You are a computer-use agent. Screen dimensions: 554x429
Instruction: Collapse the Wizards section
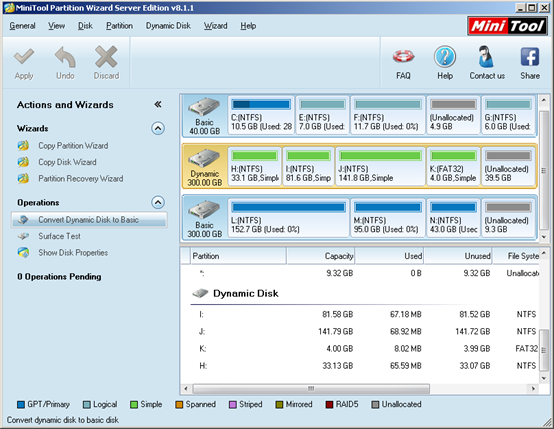point(158,128)
